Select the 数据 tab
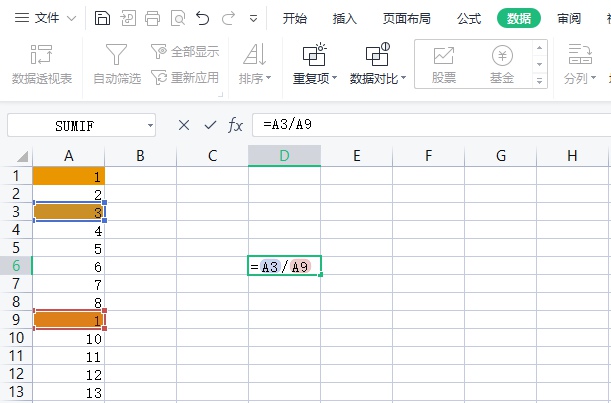This screenshot has height=403, width=611. (519, 18)
